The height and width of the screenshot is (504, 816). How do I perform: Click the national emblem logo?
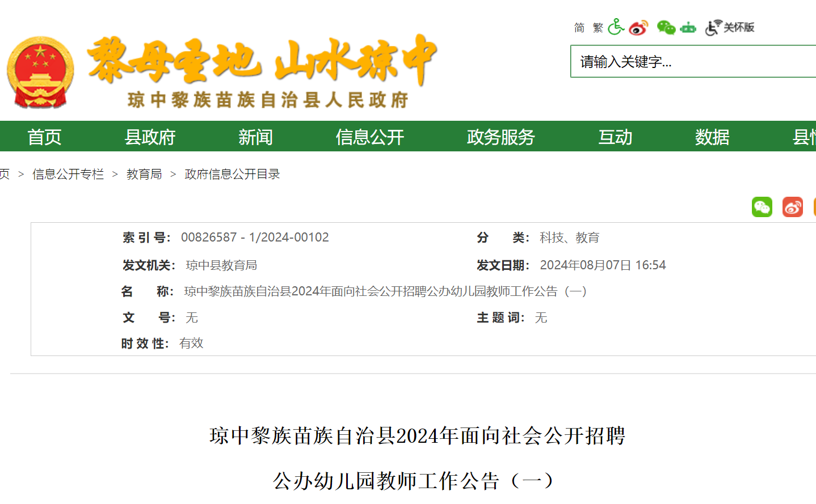tap(40, 72)
